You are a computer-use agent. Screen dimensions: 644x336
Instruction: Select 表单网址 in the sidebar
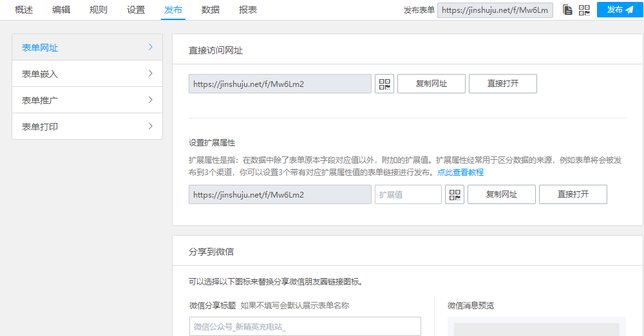pyautogui.click(x=87, y=47)
